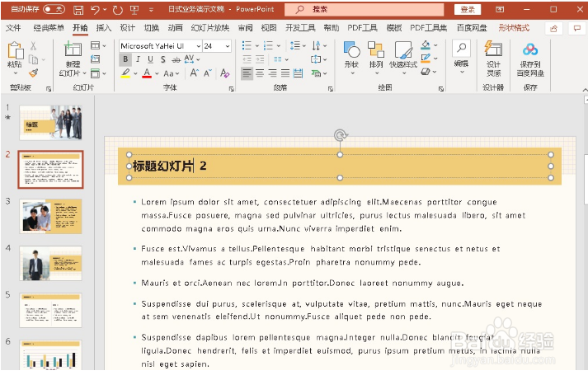Toggle text shadow S button
Screen dimensions: 588x380
[162, 59]
